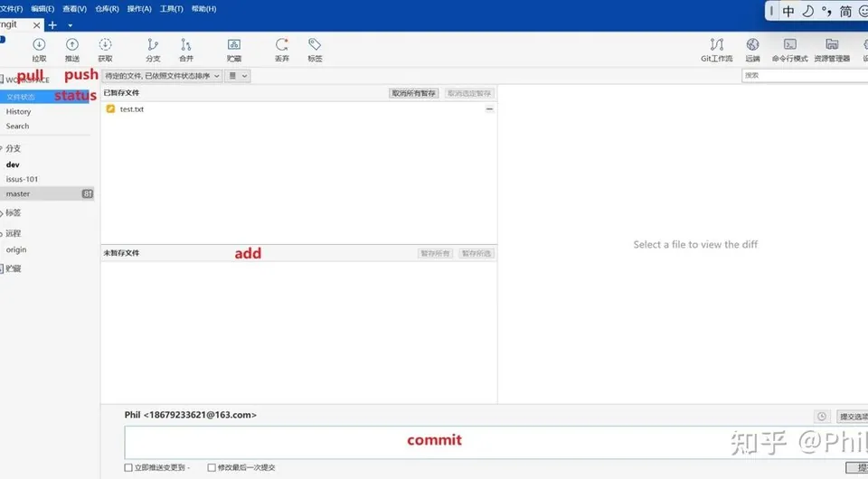Click the 搜索 search field
The width and height of the screenshot is (868, 479).
(805, 76)
